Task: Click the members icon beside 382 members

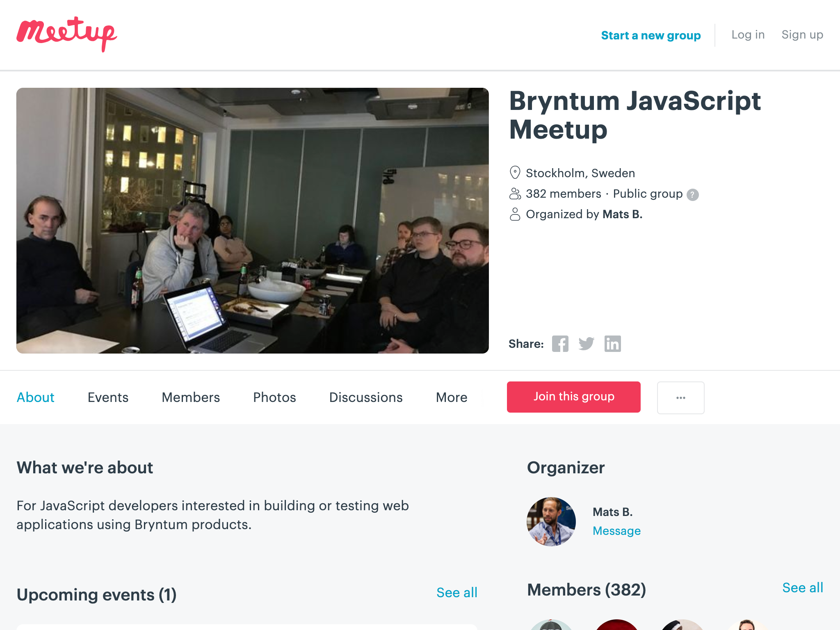Action: (515, 194)
